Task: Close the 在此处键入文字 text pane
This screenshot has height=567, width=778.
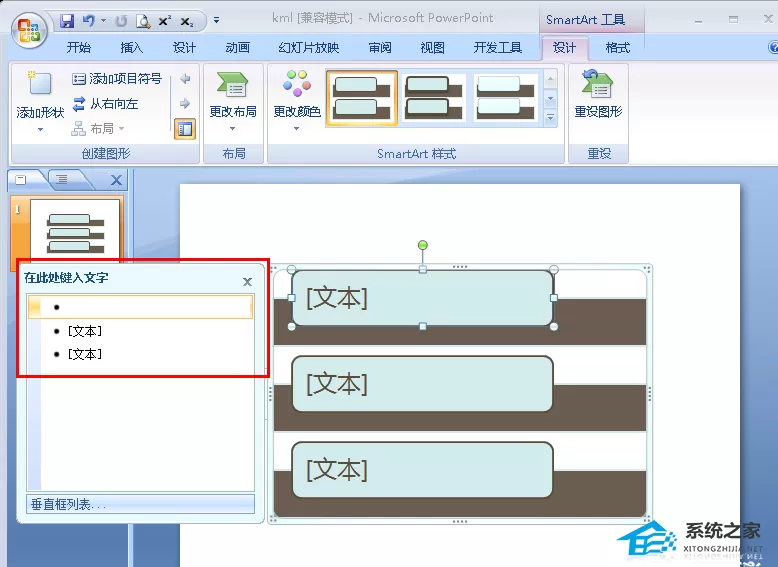Action: pyautogui.click(x=247, y=282)
